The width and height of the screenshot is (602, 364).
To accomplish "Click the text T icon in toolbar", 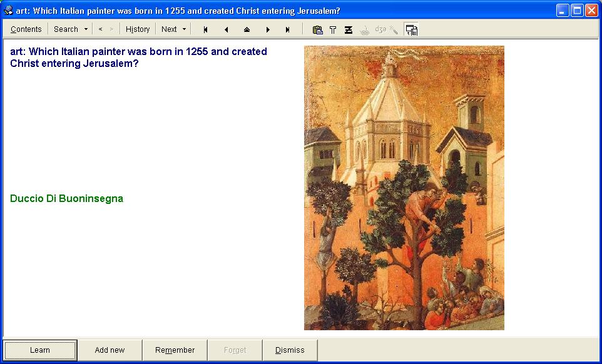I will 333,29.
